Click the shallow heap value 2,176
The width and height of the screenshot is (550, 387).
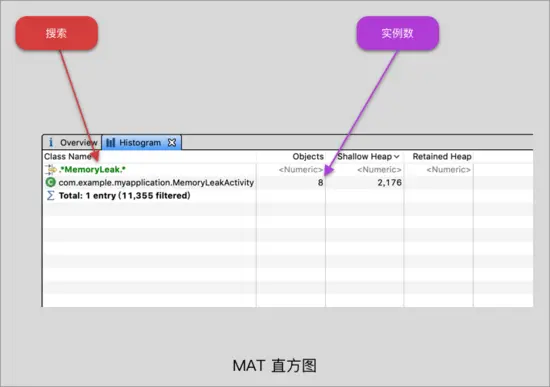point(389,182)
